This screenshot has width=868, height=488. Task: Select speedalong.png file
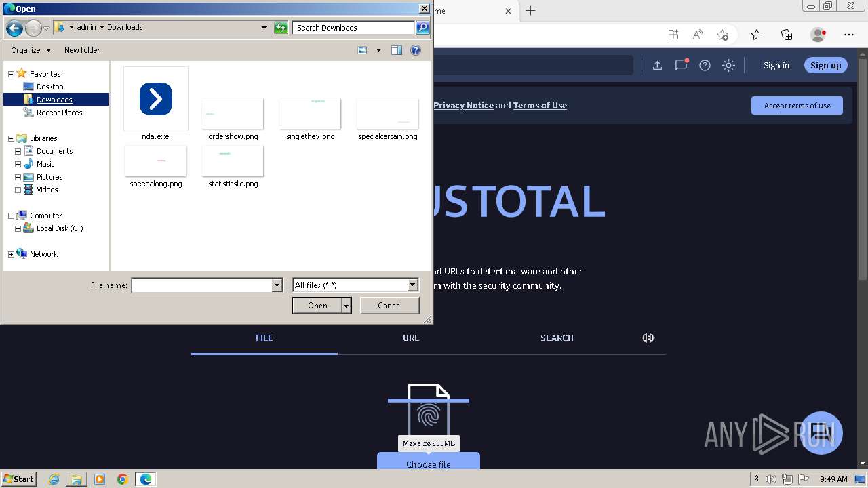155,161
